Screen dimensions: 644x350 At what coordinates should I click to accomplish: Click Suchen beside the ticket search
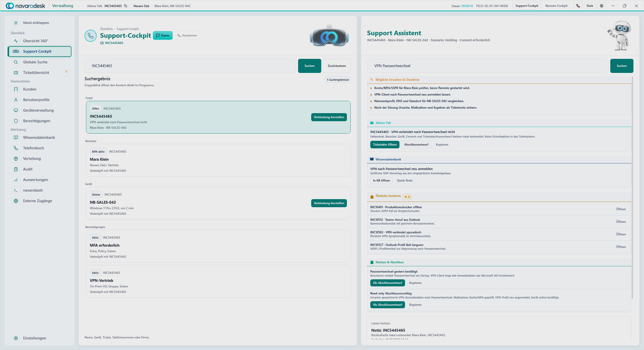coord(309,66)
